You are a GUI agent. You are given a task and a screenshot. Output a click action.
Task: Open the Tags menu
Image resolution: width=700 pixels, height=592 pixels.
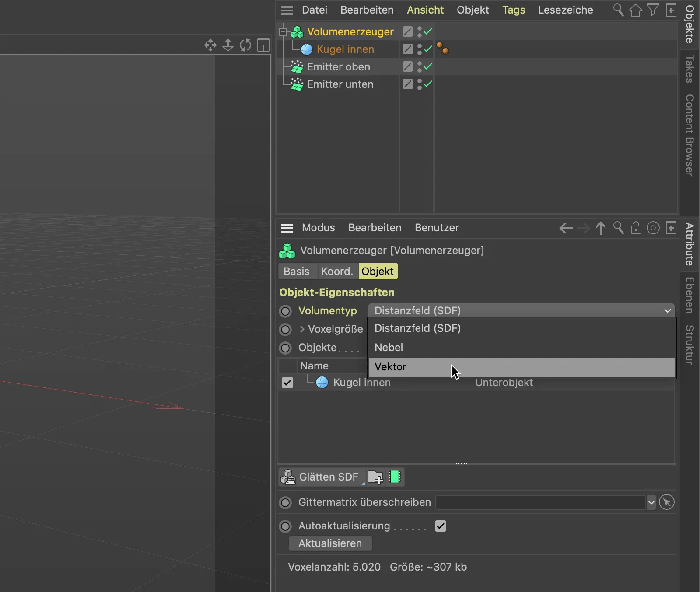514,10
